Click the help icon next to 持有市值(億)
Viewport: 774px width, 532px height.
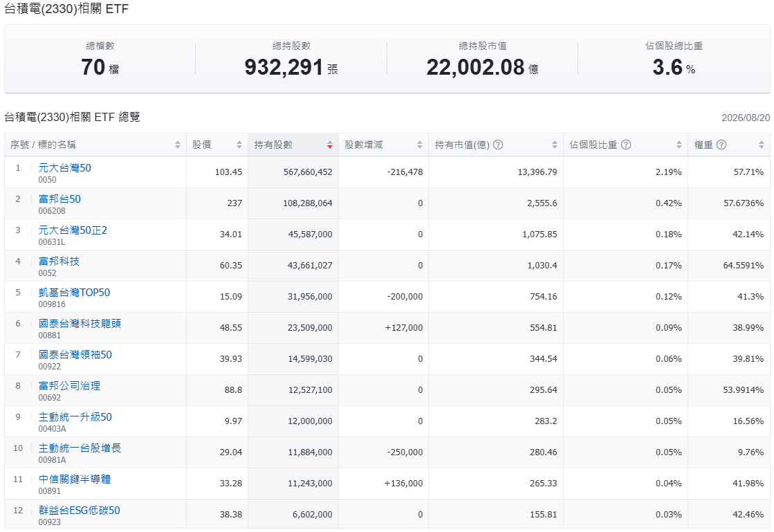pyautogui.click(x=498, y=145)
